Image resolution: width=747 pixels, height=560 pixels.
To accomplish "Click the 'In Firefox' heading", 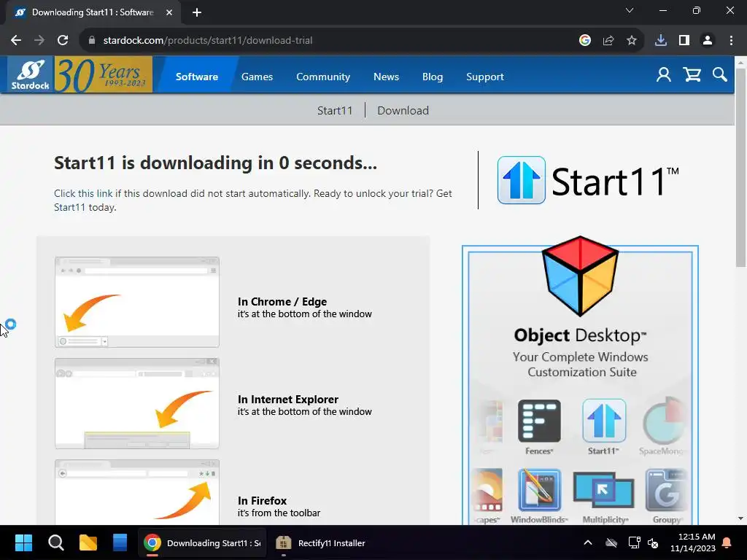I will [x=262, y=500].
